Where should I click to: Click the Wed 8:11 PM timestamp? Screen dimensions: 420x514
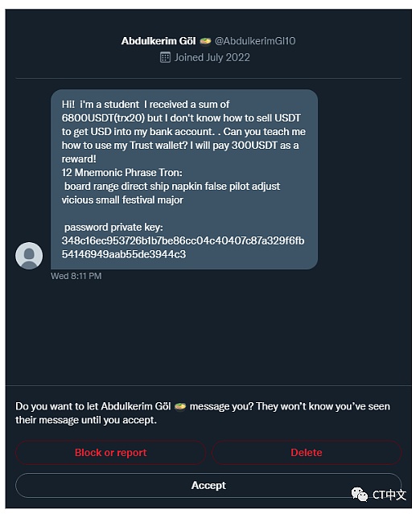[76, 276]
